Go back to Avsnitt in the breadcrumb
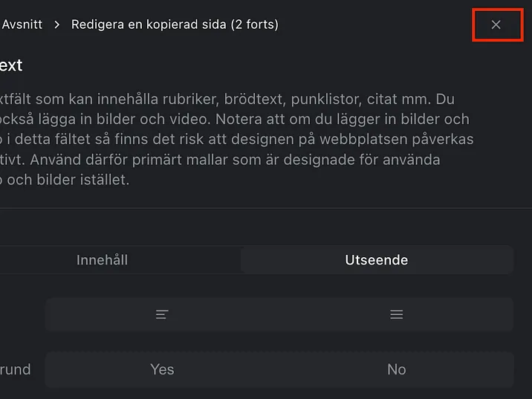Image resolution: width=532 pixels, height=399 pixels. click(22, 25)
